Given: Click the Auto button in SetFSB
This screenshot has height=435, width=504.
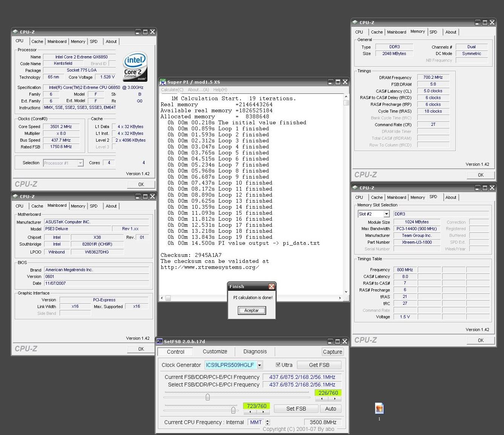Looking at the screenshot, I should click(x=331, y=409).
